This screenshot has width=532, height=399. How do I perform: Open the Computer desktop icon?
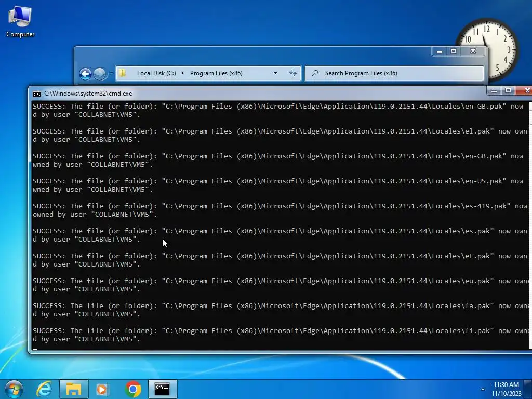coord(20,22)
